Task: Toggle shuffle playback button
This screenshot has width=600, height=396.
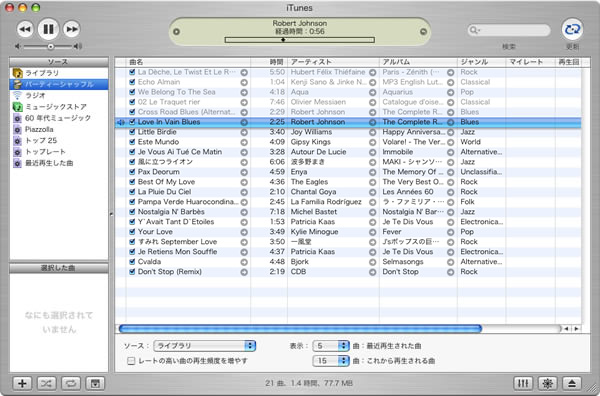Action: pyautogui.click(x=47, y=383)
